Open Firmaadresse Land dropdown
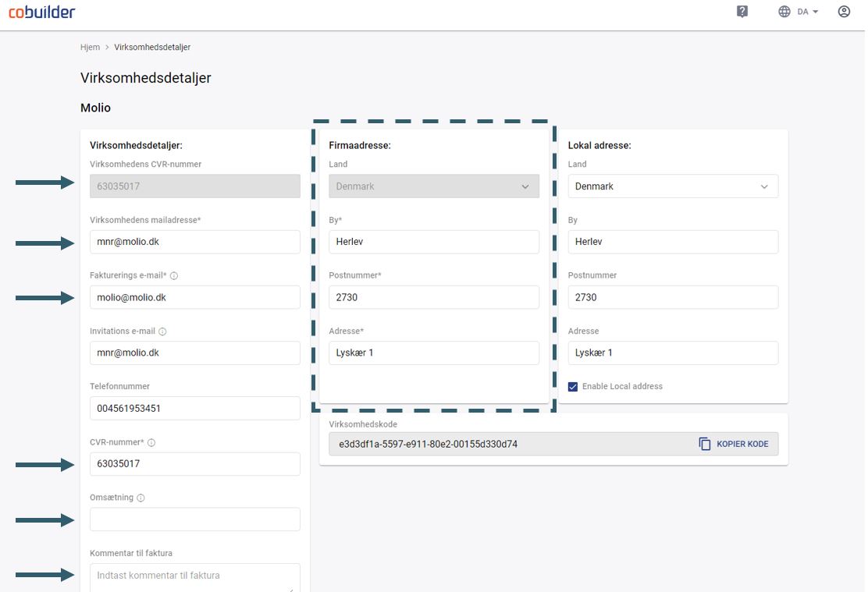Image resolution: width=868 pixels, height=592 pixels. point(434,186)
